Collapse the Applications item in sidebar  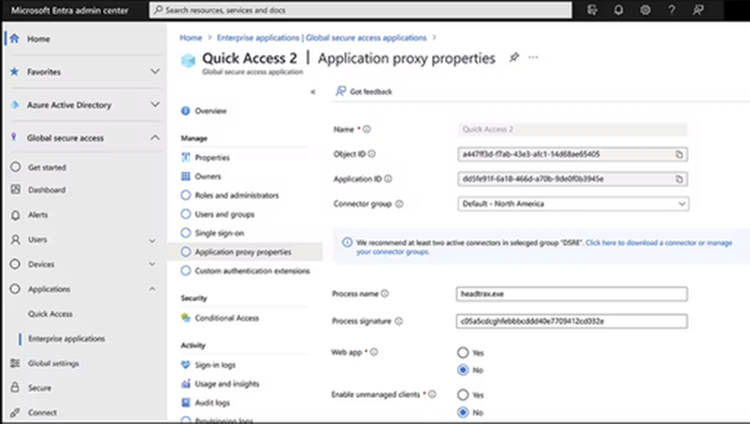pos(152,289)
